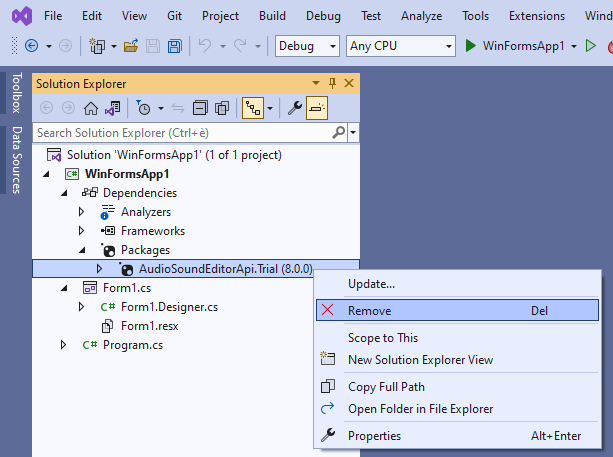Open the Any CPU platform dropdown

tap(400, 46)
